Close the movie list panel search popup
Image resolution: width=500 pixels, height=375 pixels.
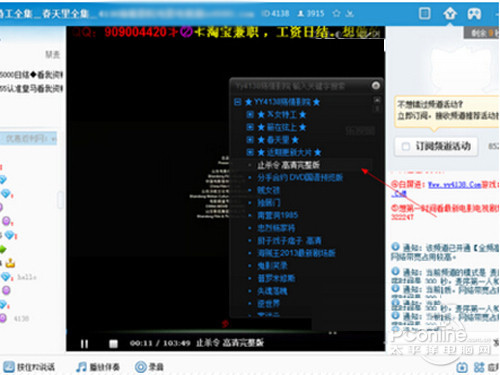click(376, 86)
